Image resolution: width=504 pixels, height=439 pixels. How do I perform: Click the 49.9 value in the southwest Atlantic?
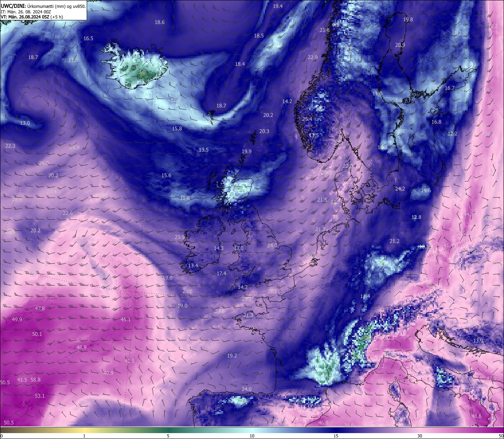pos(17,320)
